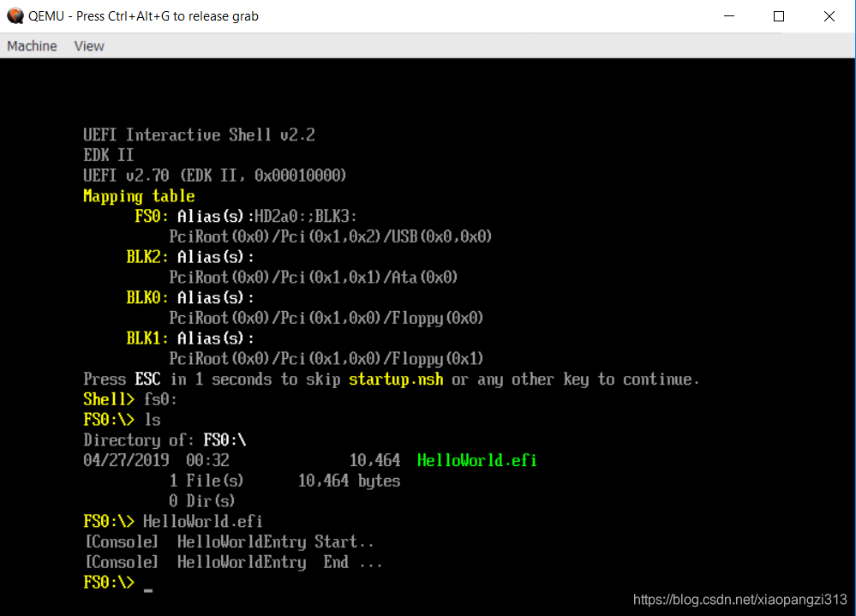Minimize the QEMU window
The image size is (856, 616).
point(729,15)
